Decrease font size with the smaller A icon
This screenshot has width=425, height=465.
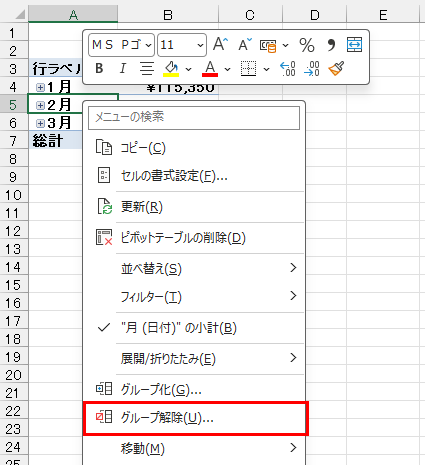(x=245, y=44)
